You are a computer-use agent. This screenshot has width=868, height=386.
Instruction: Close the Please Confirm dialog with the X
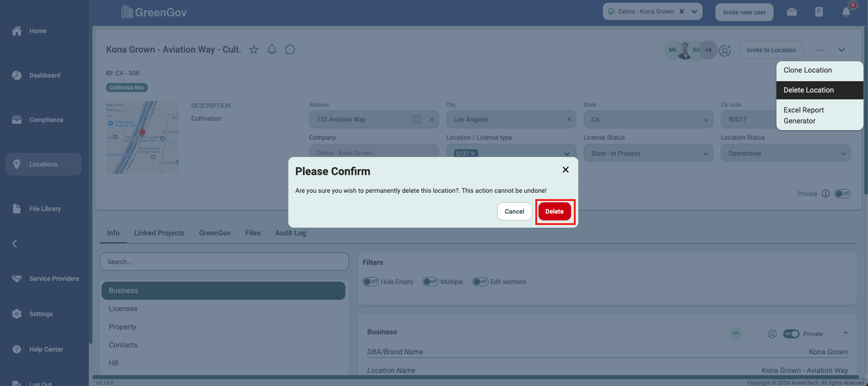click(x=566, y=170)
